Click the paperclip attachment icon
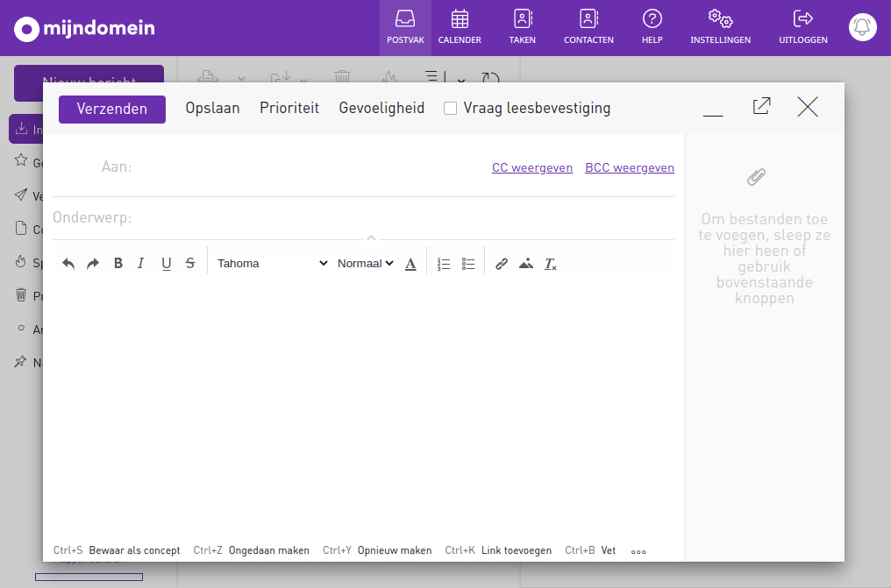The width and height of the screenshot is (891, 588). 756,177
